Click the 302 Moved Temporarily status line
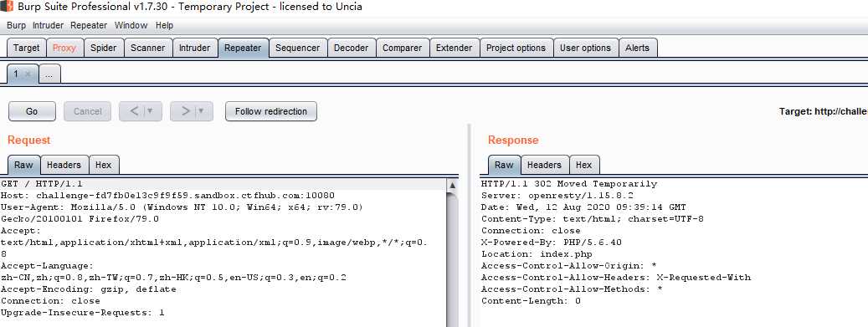Viewport: 868px width, 327px height. 569,184
